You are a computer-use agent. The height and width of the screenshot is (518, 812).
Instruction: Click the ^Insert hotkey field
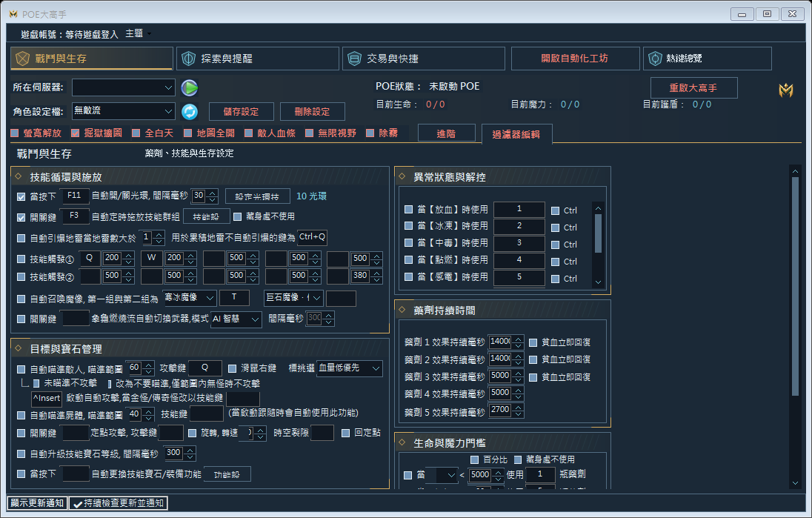[x=47, y=399]
